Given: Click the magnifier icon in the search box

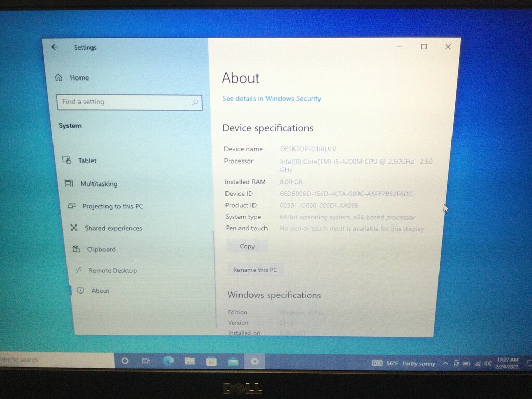Looking at the screenshot, I should (195, 102).
